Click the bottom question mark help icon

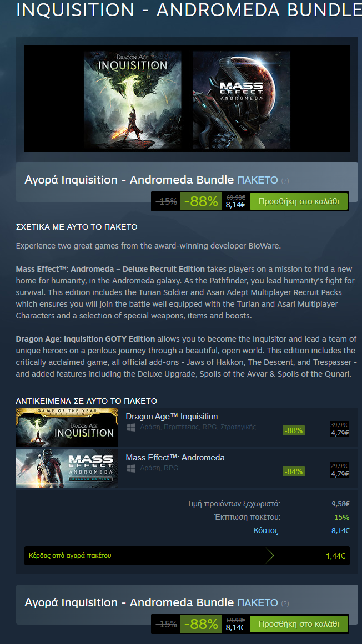pyautogui.click(x=285, y=604)
